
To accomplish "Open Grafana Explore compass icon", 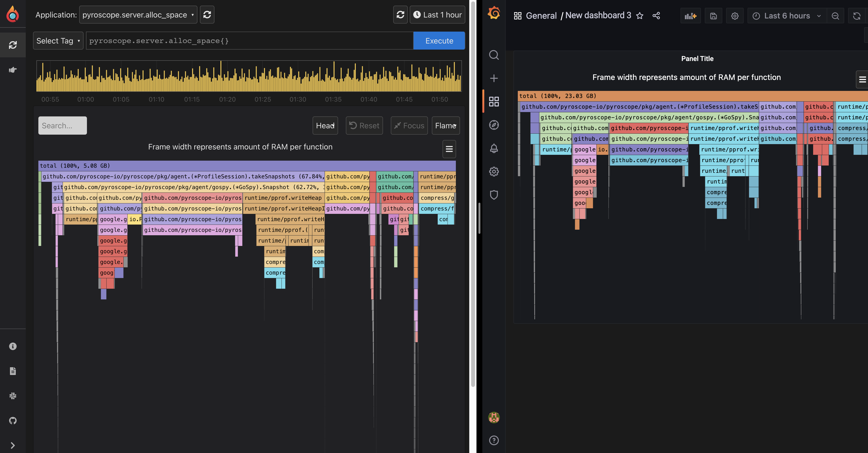I will (494, 125).
